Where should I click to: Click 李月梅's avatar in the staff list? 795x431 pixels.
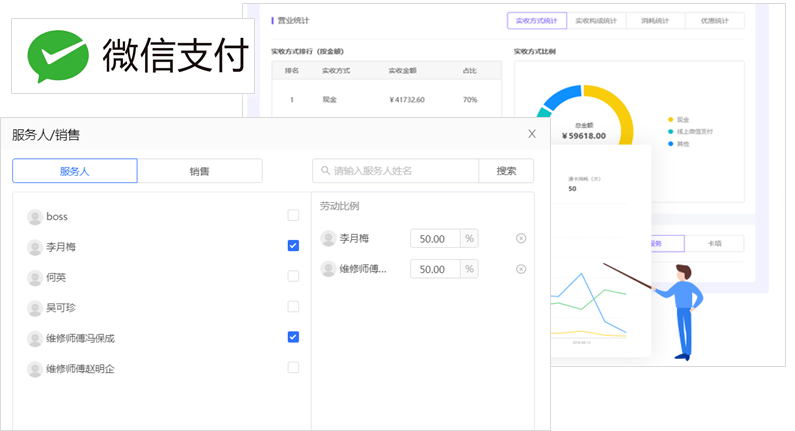coord(34,247)
